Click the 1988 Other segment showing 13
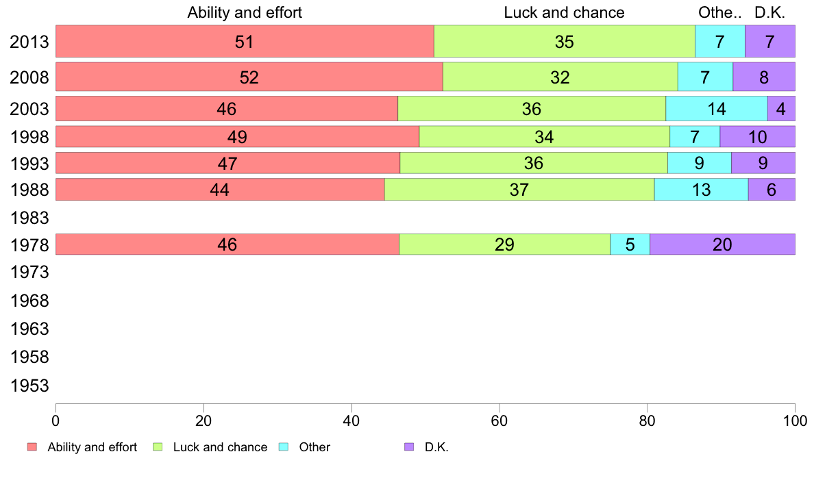Screen dimensions: 814x504 (701, 190)
